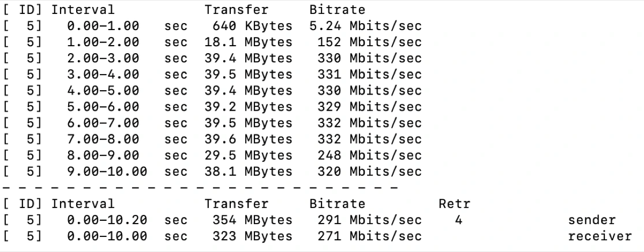The image size is (644, 252).
Task: Click the word receiver in summary
Action: [x=600, y=236]
